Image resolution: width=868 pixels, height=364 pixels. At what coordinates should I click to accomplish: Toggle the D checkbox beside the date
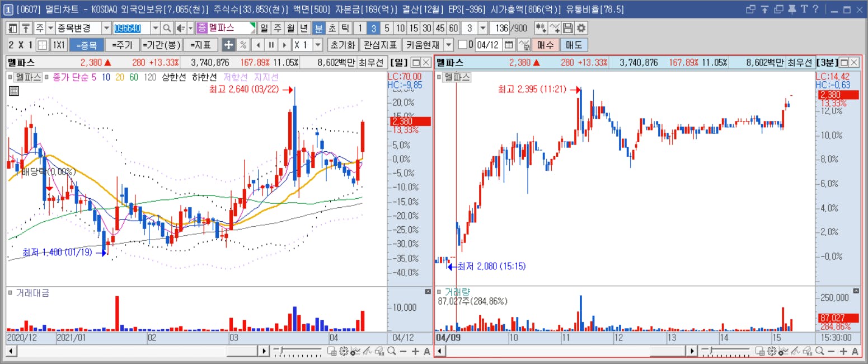click(x=462, y=45)
